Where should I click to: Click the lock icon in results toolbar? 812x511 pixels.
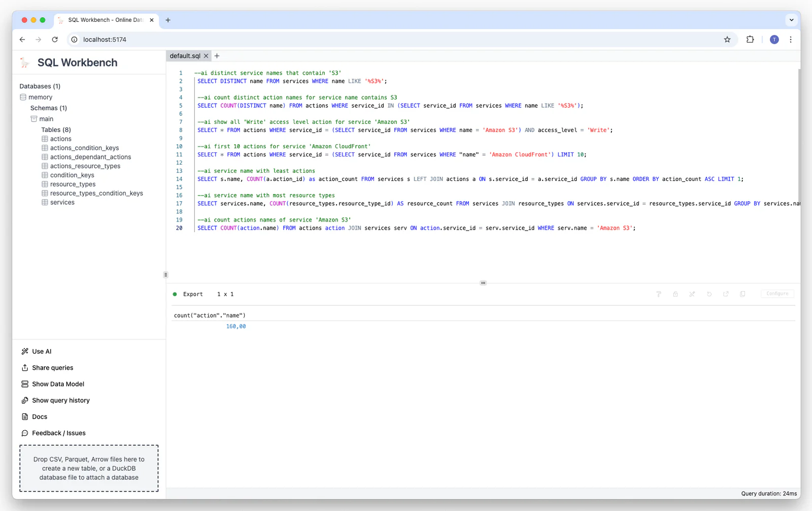coord(675,294)
